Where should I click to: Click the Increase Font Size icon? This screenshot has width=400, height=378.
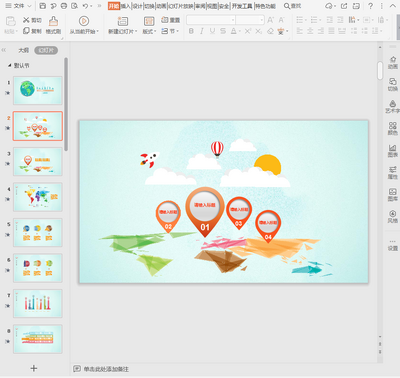point(270,20)
